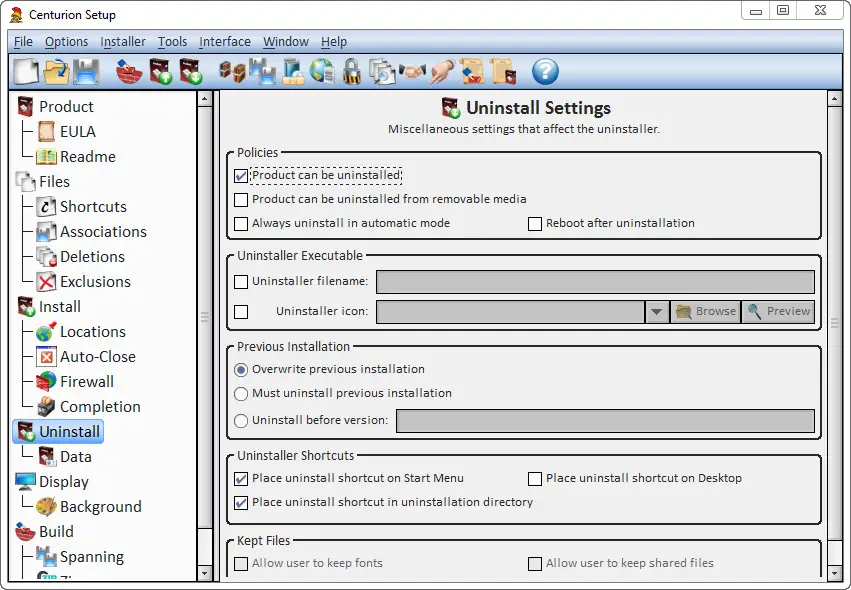851x590 pixels.
Task: Select Must uninstall previous installation
Action: [241, 394]
